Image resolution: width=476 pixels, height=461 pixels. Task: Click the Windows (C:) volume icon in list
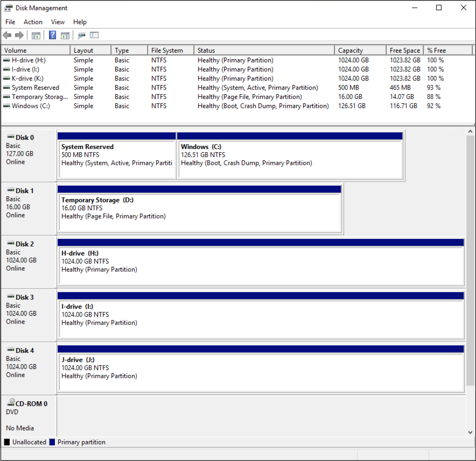pos(6,106)
